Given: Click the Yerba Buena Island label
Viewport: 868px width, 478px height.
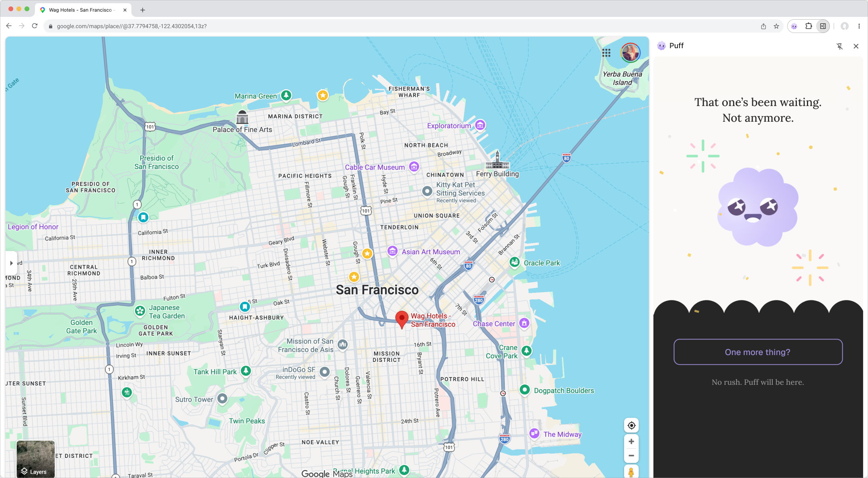Looking at the screenshot, I should tap(622, 78).
